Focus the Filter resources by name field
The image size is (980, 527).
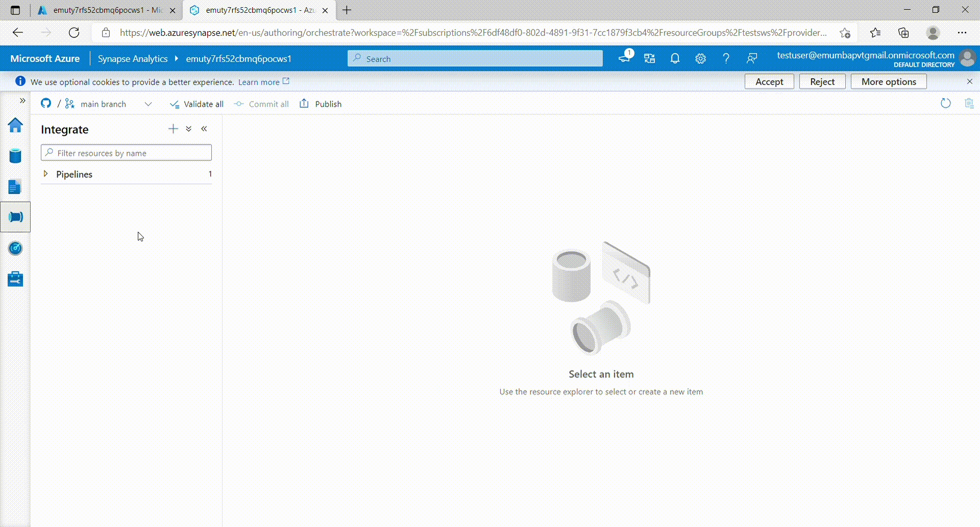click(x=126, y=153)
